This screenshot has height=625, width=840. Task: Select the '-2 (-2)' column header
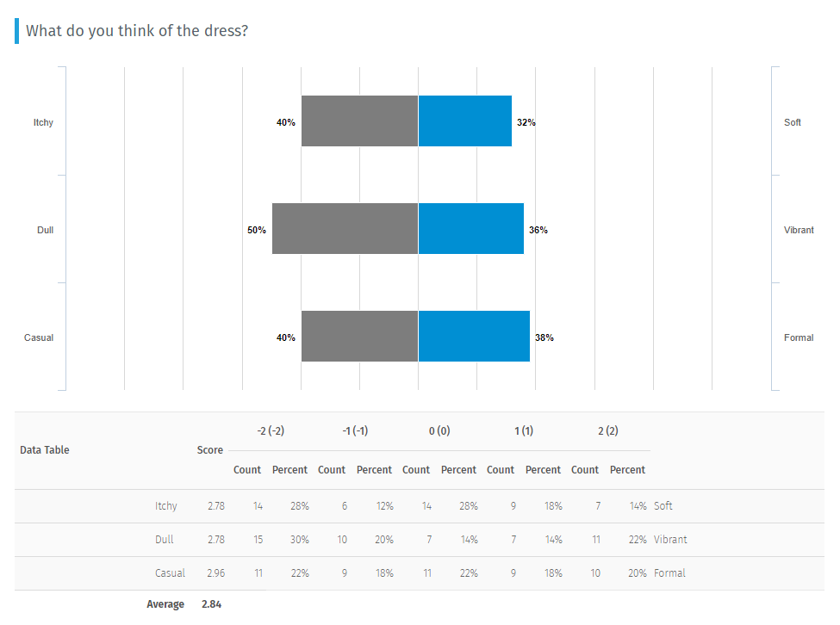coord(271,430)
